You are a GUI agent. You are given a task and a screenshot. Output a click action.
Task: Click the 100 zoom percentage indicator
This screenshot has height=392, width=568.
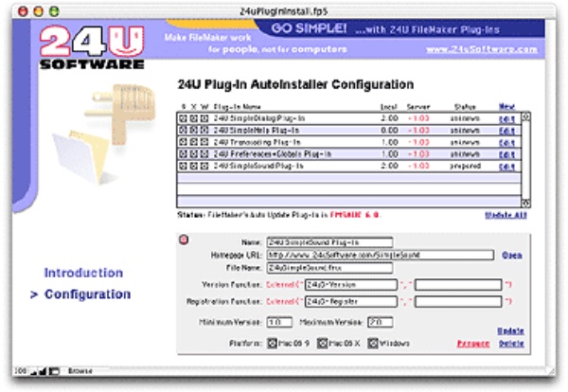pos(21,371)
